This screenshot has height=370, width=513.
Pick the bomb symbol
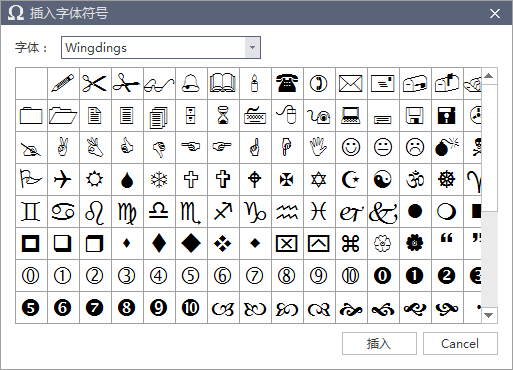pyautogui.click(x=447, y=147)
